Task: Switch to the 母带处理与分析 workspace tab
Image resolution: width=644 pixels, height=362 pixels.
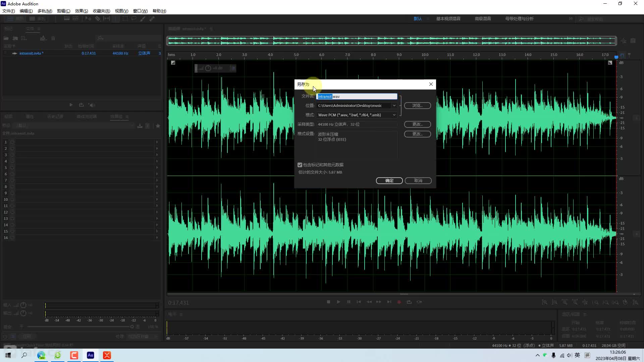Action: (x=519, y=19)
